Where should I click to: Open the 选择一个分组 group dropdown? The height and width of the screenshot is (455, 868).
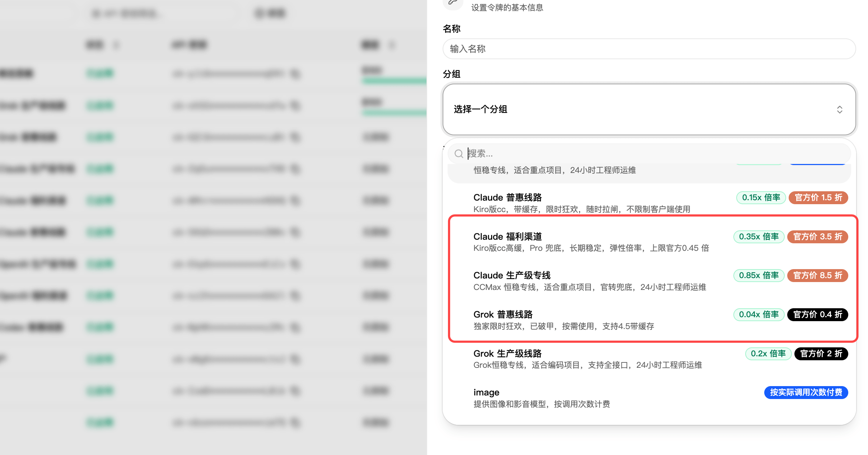pyautogui.click(x=649, y=109)
